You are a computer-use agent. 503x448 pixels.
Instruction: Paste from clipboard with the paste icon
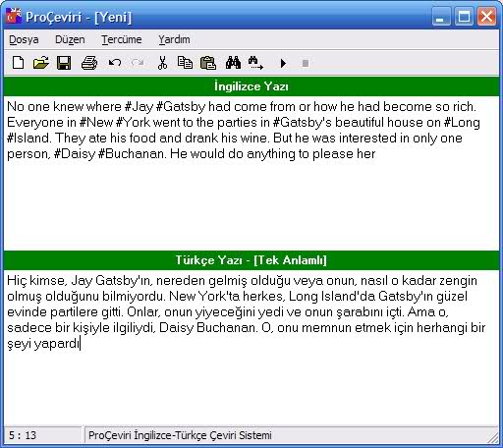pyautogui.click(x=208, y=63)
